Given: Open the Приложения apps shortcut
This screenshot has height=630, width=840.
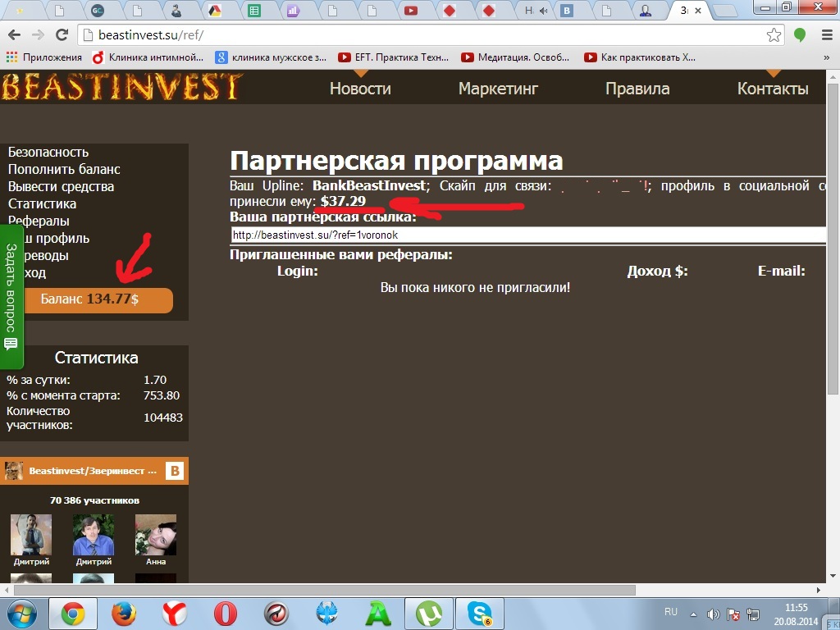Looking at the screenshot, I should 44,57.
